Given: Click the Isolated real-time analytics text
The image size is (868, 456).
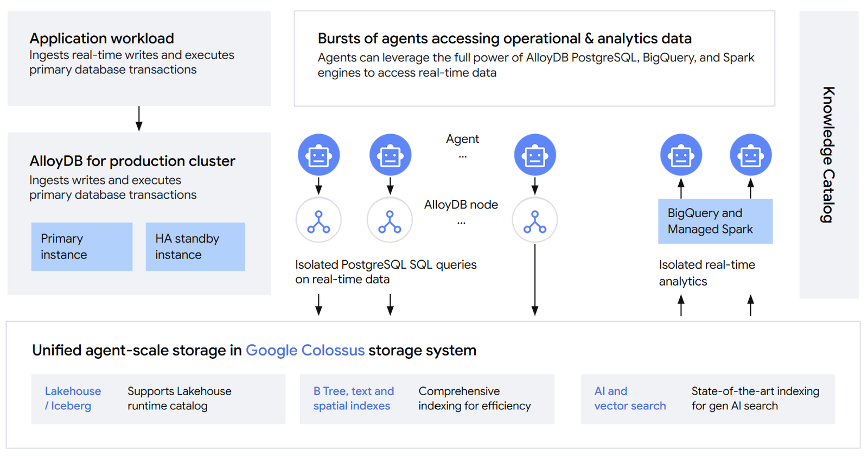Looking at the screenshot, I should [707, 273].
